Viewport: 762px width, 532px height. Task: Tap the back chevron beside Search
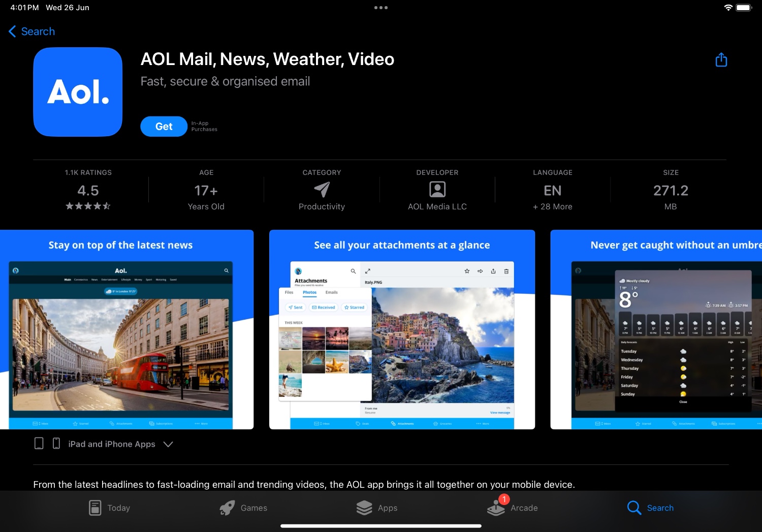12,32
